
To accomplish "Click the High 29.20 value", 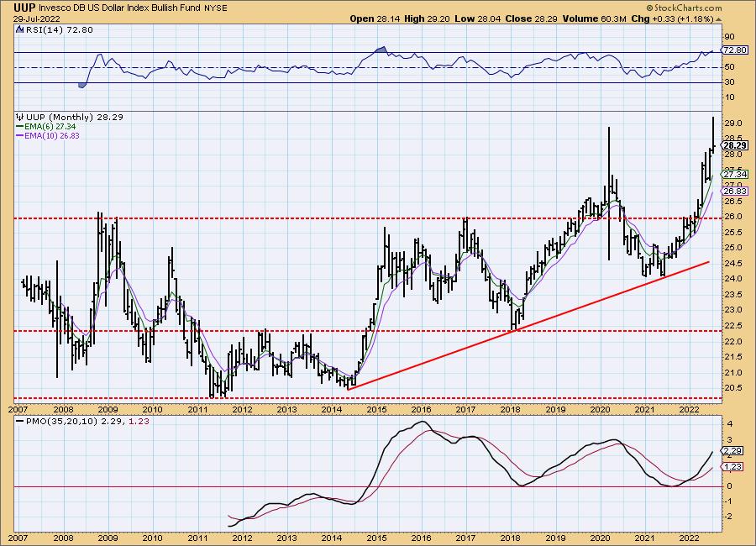I will coord(428,18).
